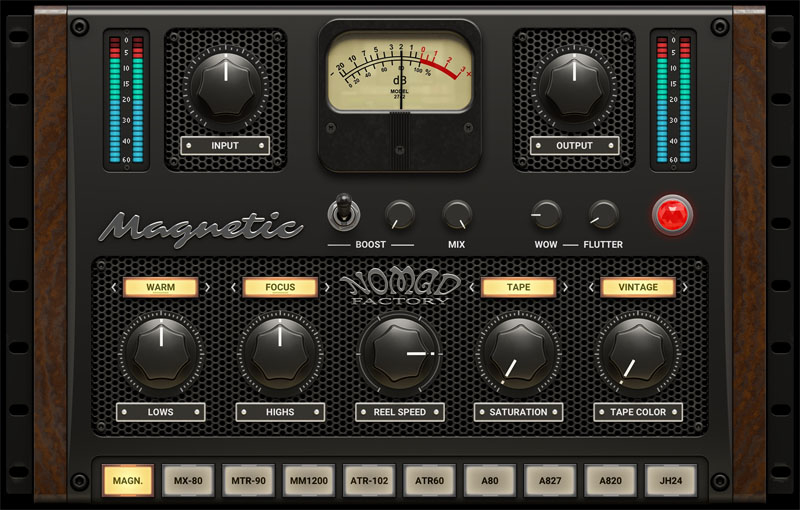The width and height of the screenshot is (800, 510).
Task: Click the Saturation knob
Action: coord(518,353)
